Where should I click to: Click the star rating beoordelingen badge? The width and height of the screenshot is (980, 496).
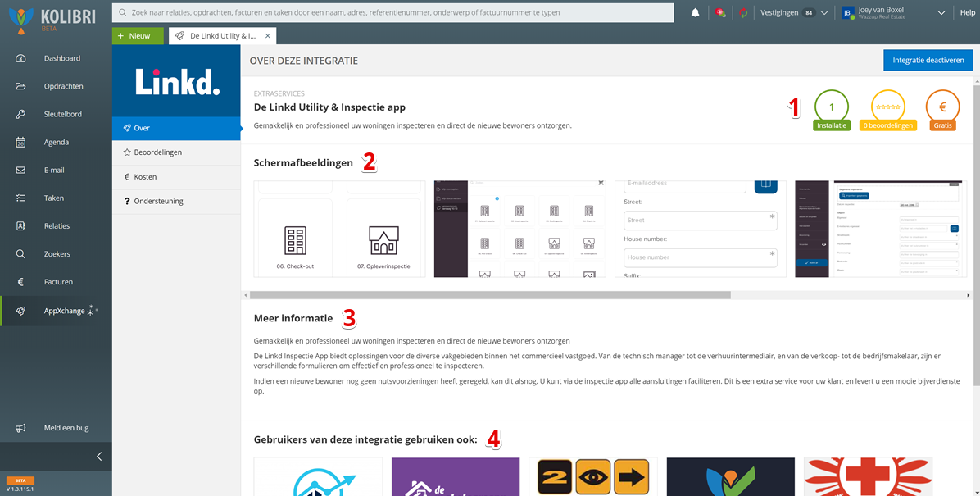pyautogui.click(x=888, y=111)
